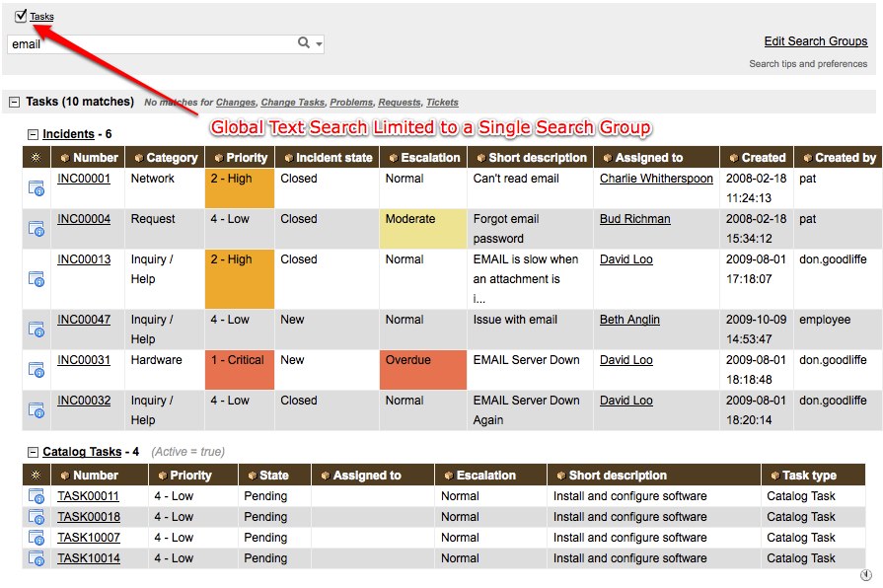Open Incidents list gear settings icon
Viewport: 883px width, 588px height.
point(37,157)
